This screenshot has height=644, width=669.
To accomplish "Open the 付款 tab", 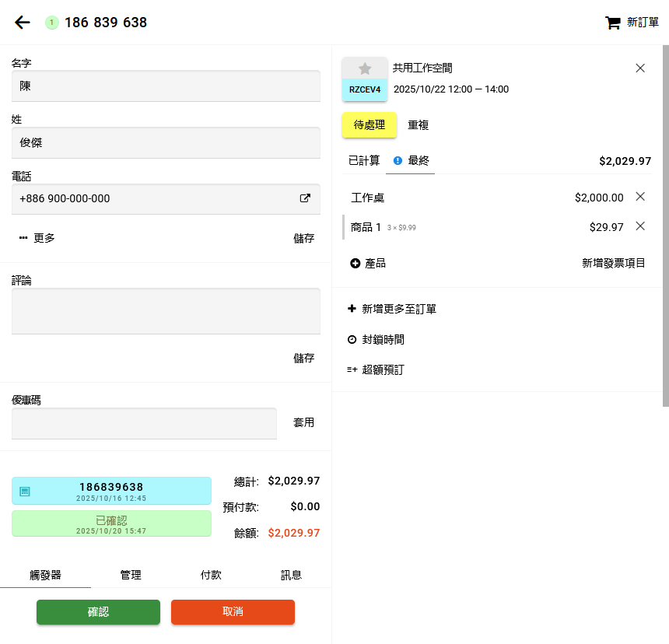I will pyautogui.click(x=211, y=575).
